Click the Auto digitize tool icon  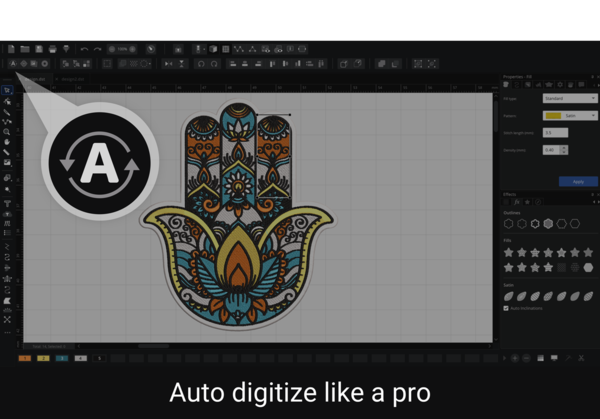[x=13, y=63]
